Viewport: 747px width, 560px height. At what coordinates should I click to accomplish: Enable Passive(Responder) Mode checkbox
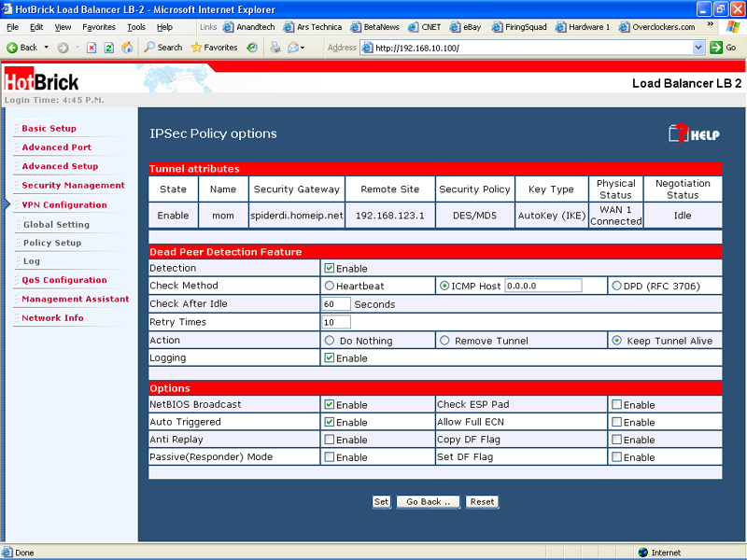click(330, 457)
